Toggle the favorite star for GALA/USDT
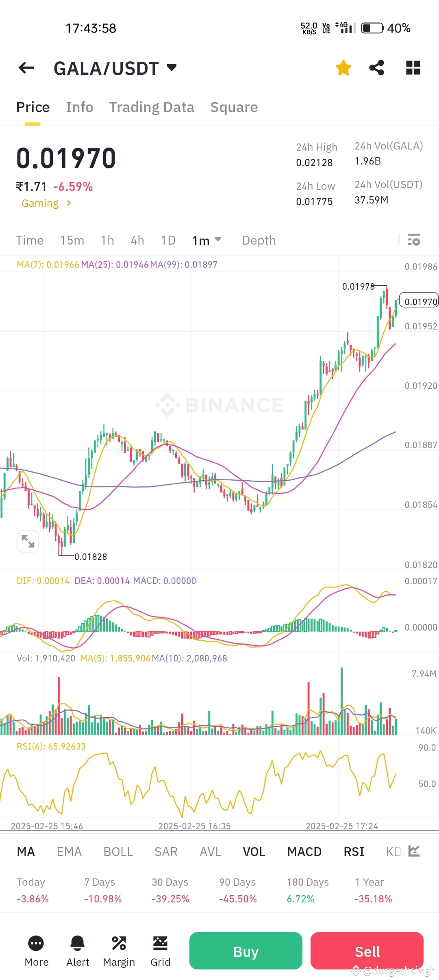The width and height of the screenshot is (439, 980). (343, 67)
